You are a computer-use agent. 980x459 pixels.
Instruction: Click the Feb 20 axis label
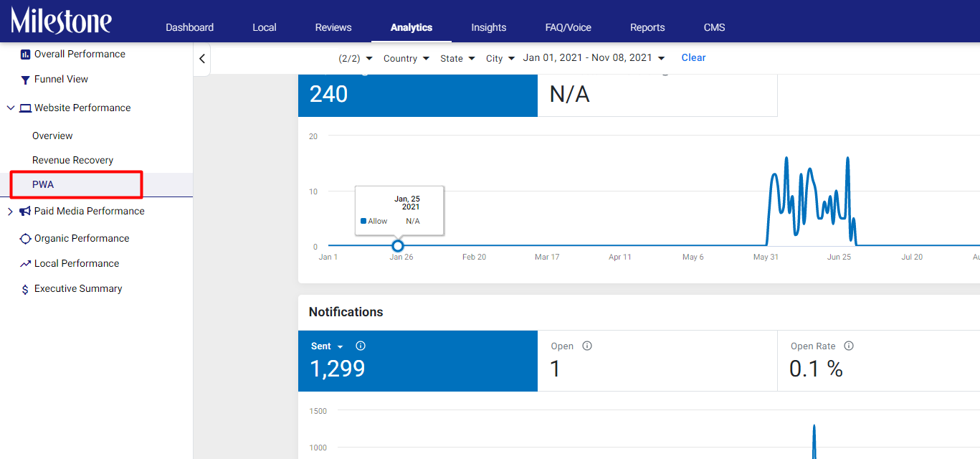coord(474,257)
